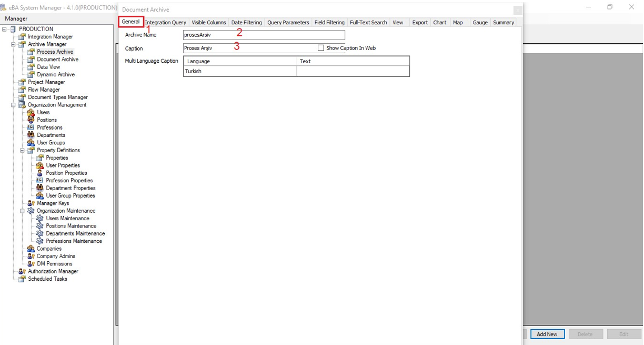Switch to the Integration Query tab
644x345 pixels.
coord(166,23)
